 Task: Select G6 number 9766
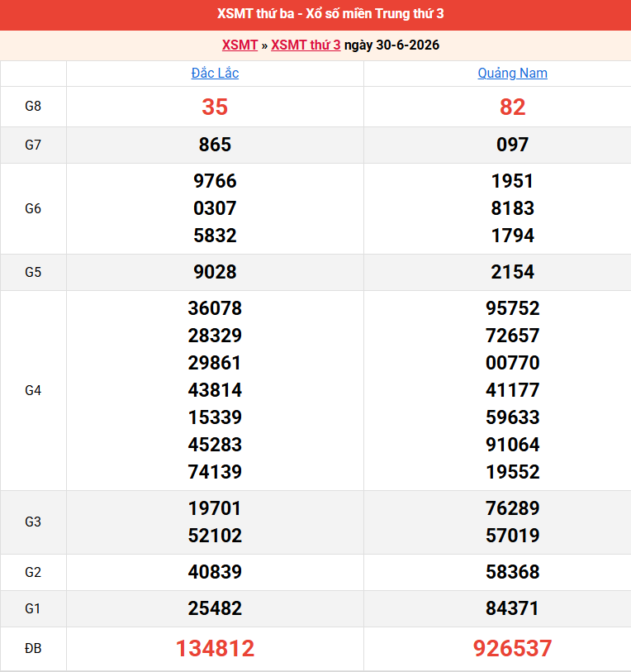pyautogui.click(x=215, y=181)
